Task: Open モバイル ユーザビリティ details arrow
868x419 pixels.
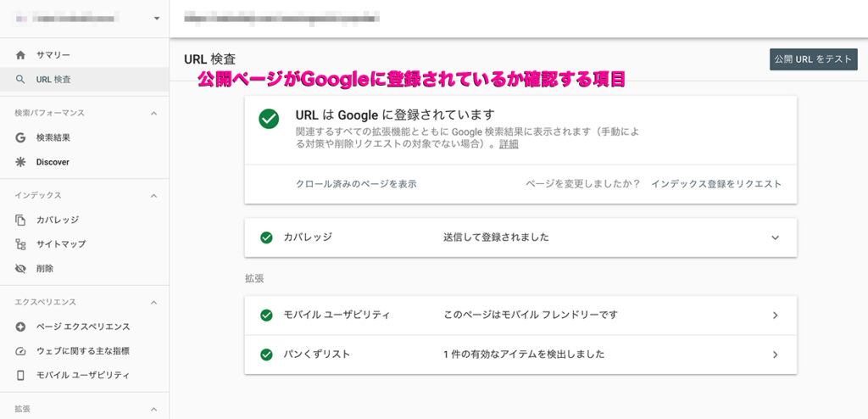Action: tap(775, 316)
